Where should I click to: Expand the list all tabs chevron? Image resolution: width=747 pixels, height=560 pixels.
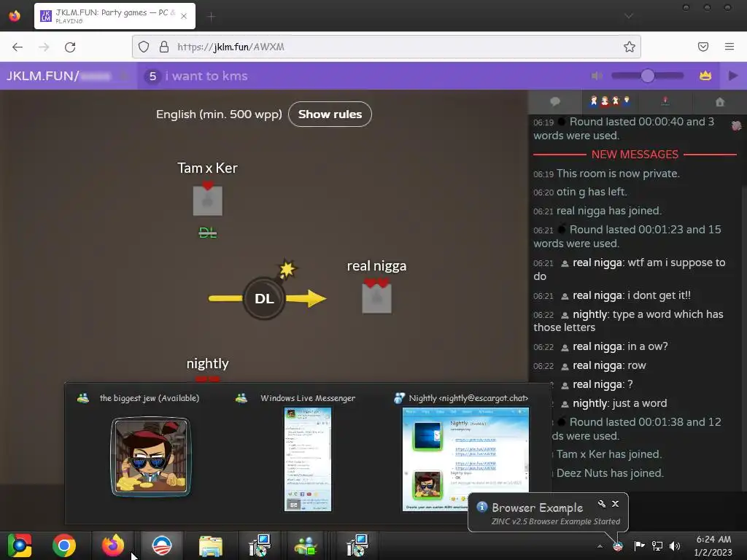(629, 16)
